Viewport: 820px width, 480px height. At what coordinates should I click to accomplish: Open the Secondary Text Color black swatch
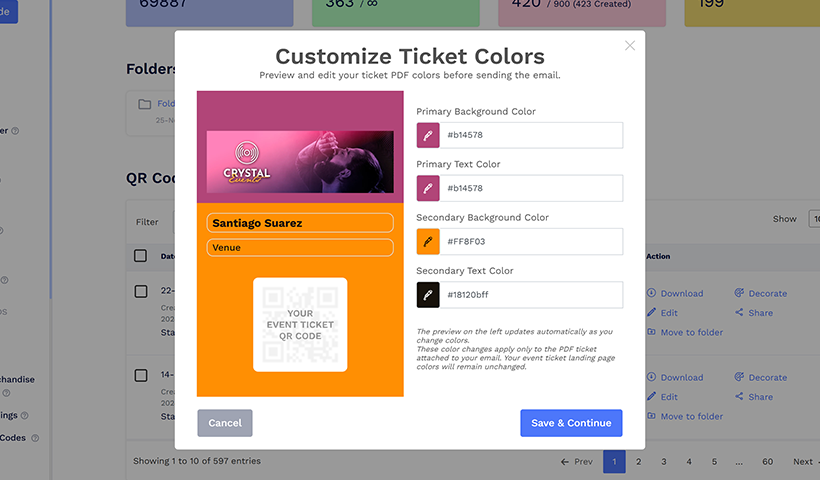click(x=428, y=295)
